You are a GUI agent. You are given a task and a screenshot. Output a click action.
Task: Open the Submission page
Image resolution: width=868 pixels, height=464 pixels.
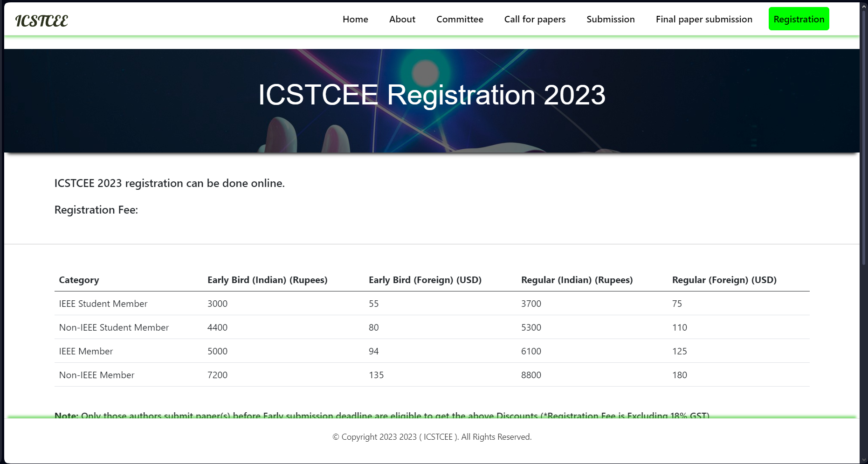(611, 19)
